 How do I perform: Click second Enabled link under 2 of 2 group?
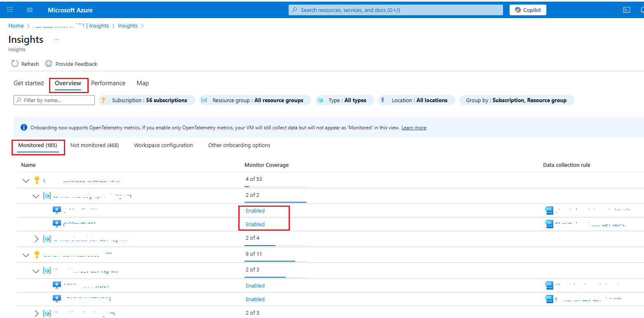coord(255,224)
